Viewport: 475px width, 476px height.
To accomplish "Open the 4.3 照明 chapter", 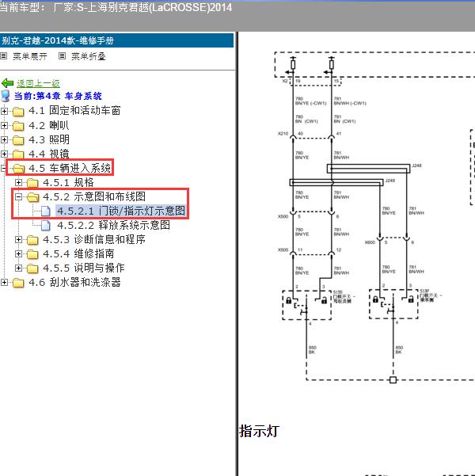I will point(49,139).
